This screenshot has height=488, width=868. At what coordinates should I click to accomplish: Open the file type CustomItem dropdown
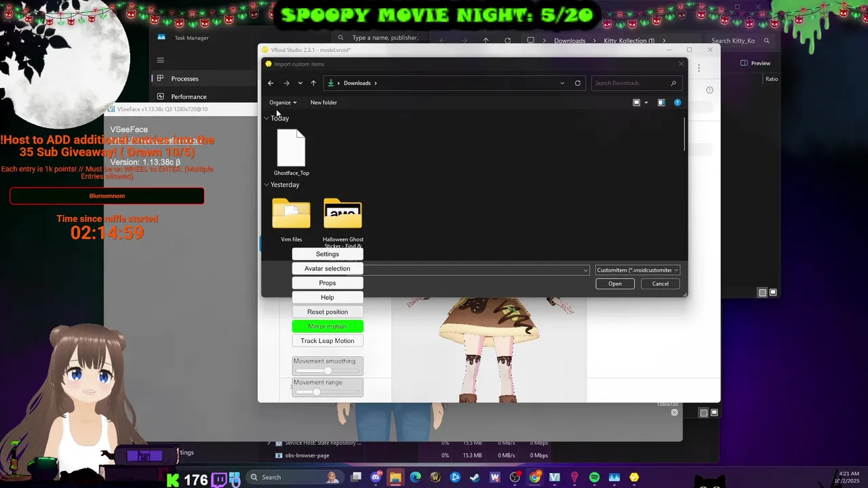637,270
